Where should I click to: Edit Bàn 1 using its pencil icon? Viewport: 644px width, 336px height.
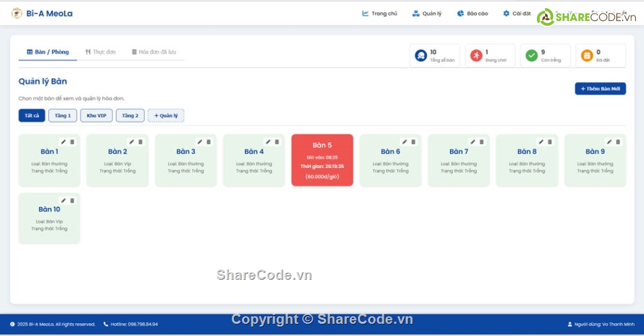coord(63,142)
